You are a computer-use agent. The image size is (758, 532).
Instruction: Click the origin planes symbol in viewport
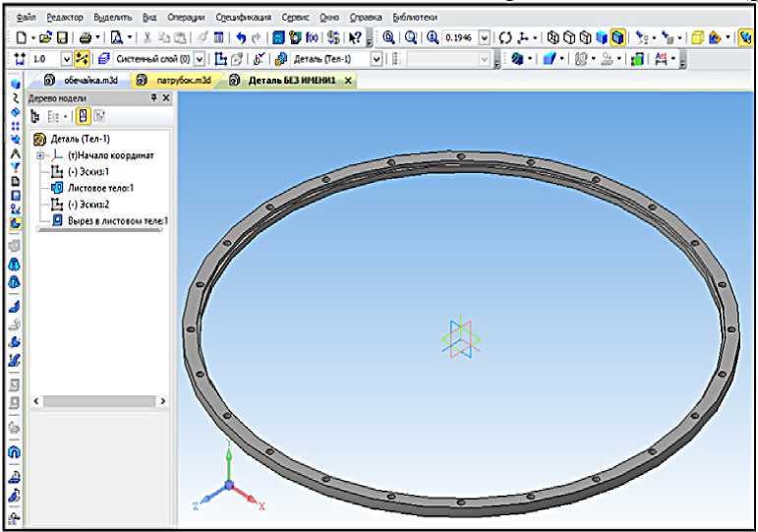pyautogui.click(x=461, y=338)
